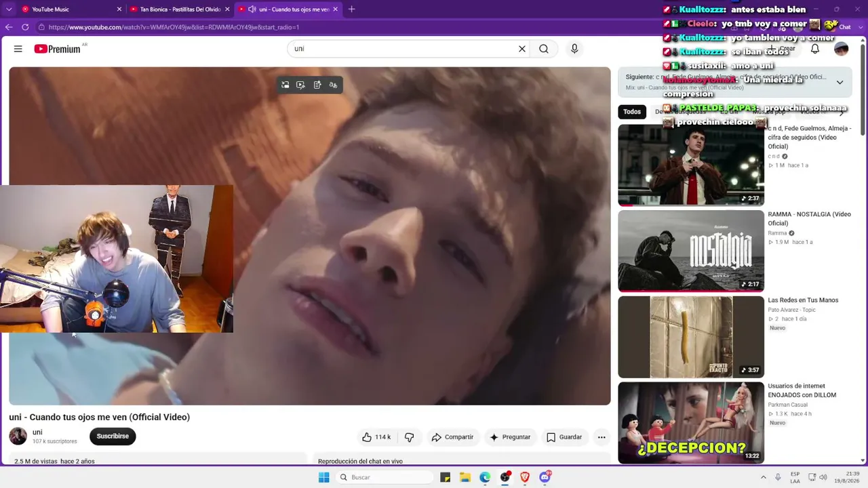Click the Preguntar button
The image size is (868, 488).
510,437
